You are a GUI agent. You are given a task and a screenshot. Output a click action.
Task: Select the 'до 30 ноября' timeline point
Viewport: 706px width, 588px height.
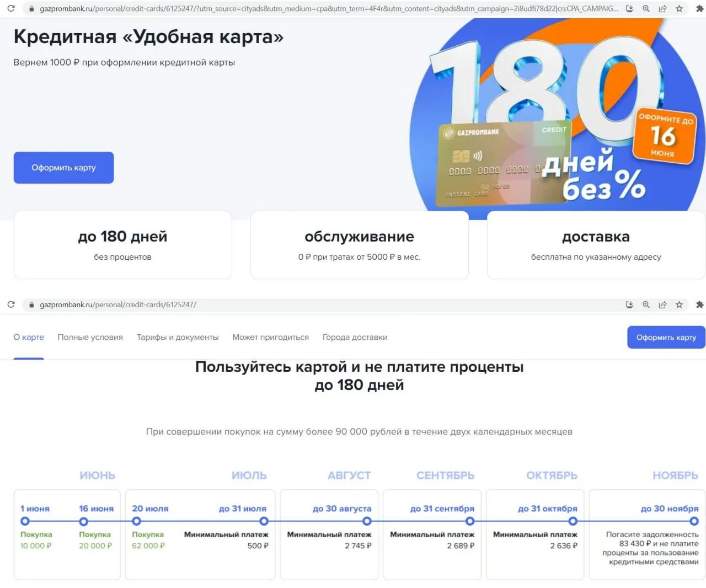coord(694,521)
